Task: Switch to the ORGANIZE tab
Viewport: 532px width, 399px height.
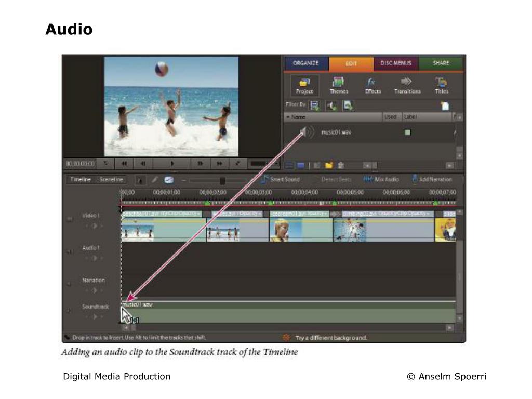Action: tap(306, 63)
